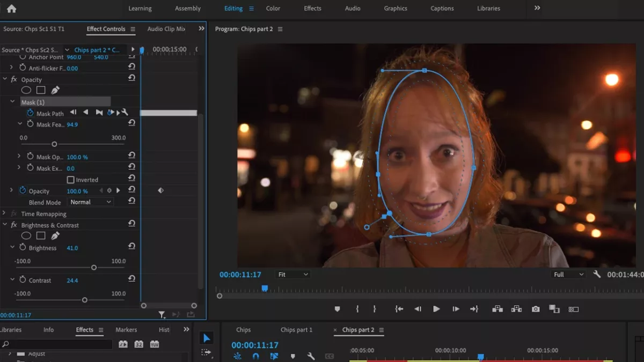Click the Mask Path wrench icon
The height and width of the screenshot is (362, 644).
pos(125,113)
